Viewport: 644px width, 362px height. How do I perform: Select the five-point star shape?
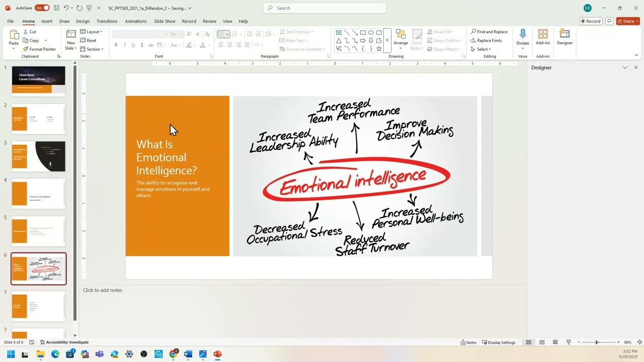379,49
